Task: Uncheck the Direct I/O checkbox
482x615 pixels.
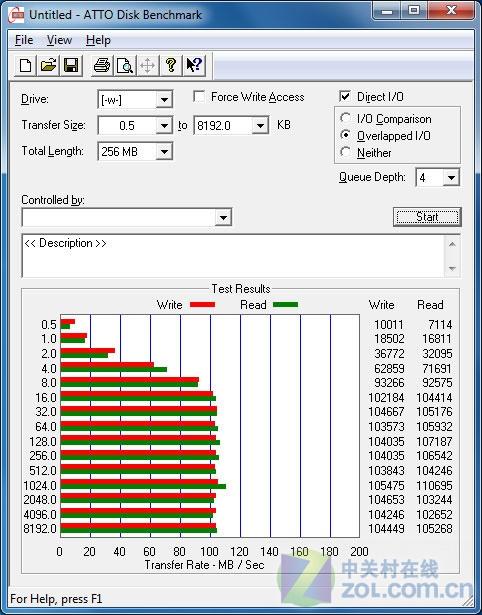Action: click(x=345, y=96)
